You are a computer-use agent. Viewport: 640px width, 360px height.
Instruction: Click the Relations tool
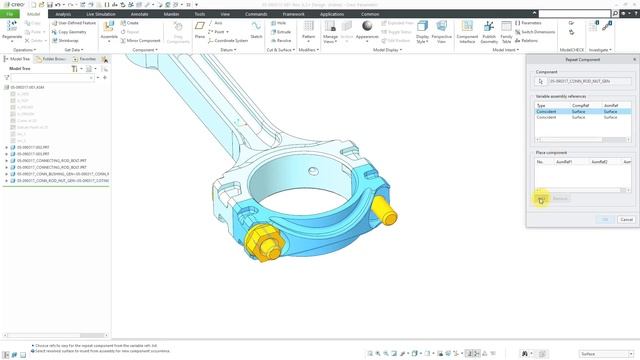tap(526, 41)
